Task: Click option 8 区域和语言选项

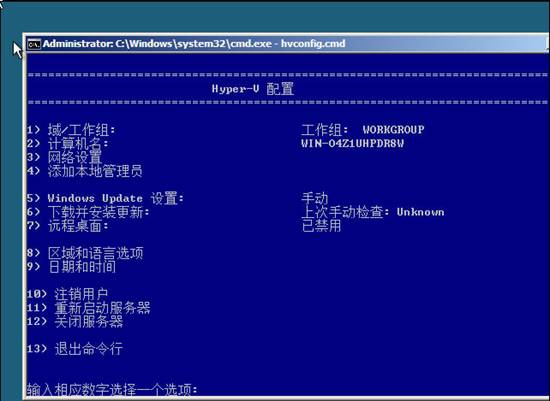Action: click(85, 253)
